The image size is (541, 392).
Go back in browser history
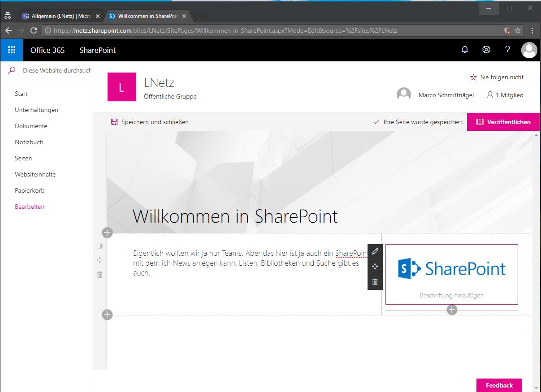8,30
